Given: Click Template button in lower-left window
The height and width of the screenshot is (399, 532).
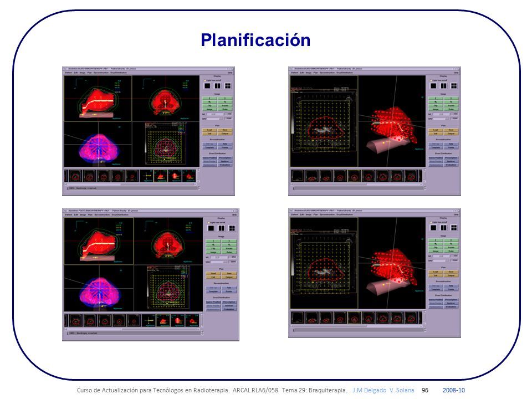Looking at the screenshot, I should tap(213, 291).
